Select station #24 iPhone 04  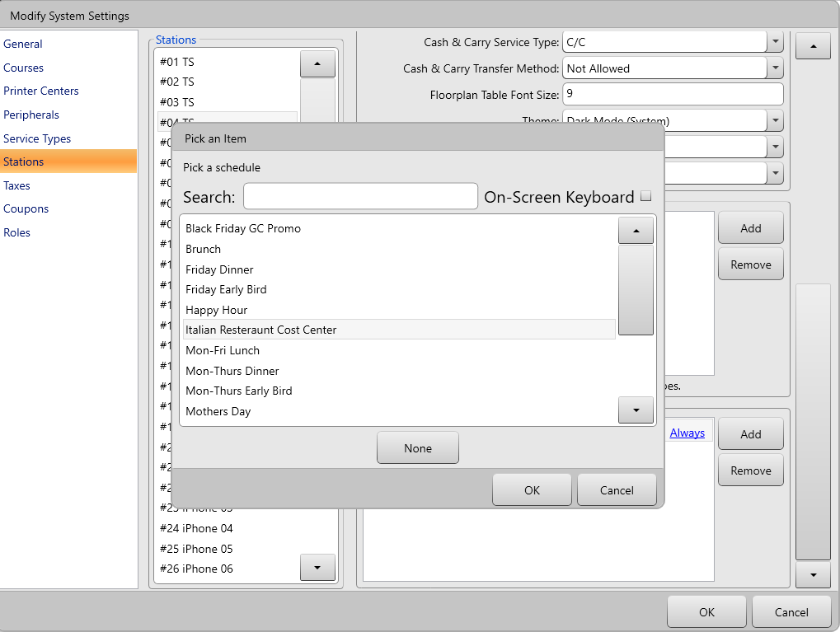coord(228,528)
